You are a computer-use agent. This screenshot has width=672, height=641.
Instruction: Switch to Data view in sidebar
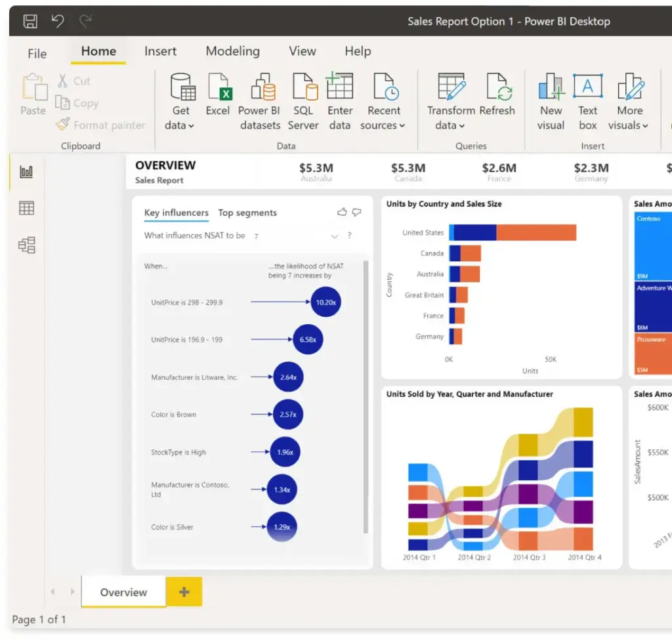click(x=26, y=208)
